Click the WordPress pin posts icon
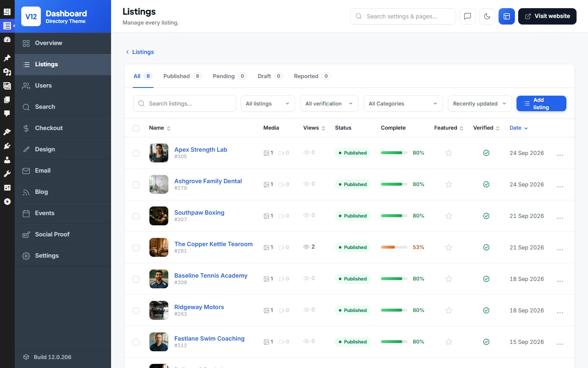Screen dimensions: 588x368 point(7,58)
